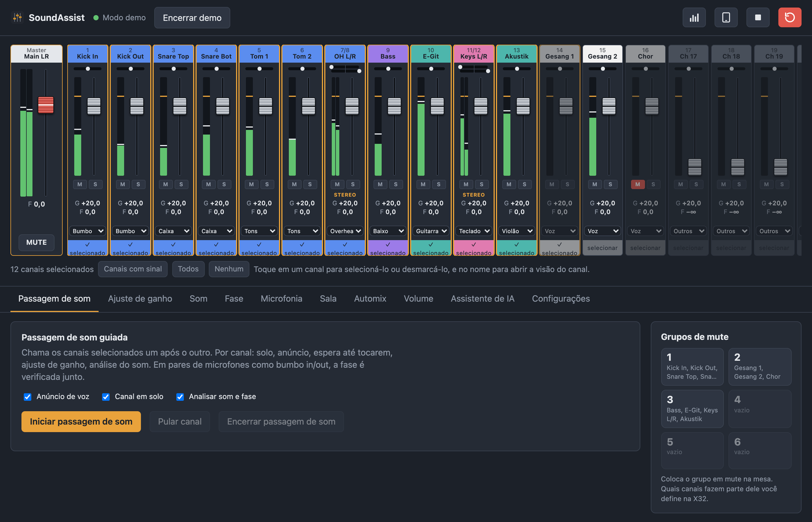Open the E-Git Guitarra type dropdown

click(431, 231)
